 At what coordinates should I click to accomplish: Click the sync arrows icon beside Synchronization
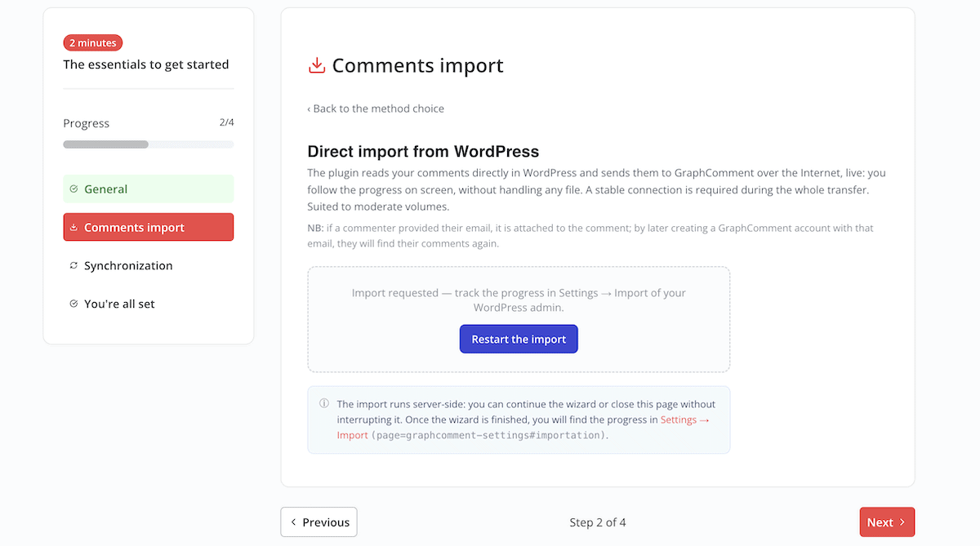(73, 265)
